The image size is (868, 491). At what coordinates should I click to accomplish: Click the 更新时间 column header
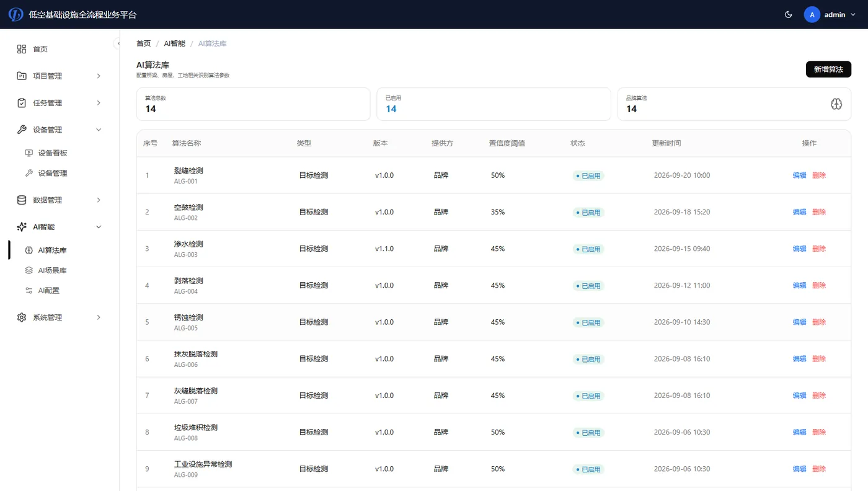point(666,143)
